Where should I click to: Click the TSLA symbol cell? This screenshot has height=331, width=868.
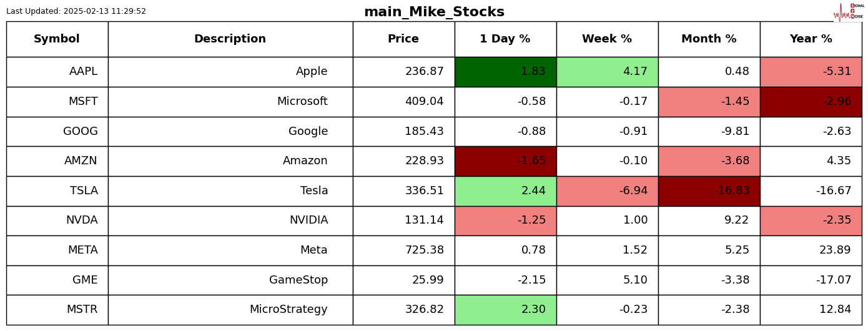[x=57, y=191]
